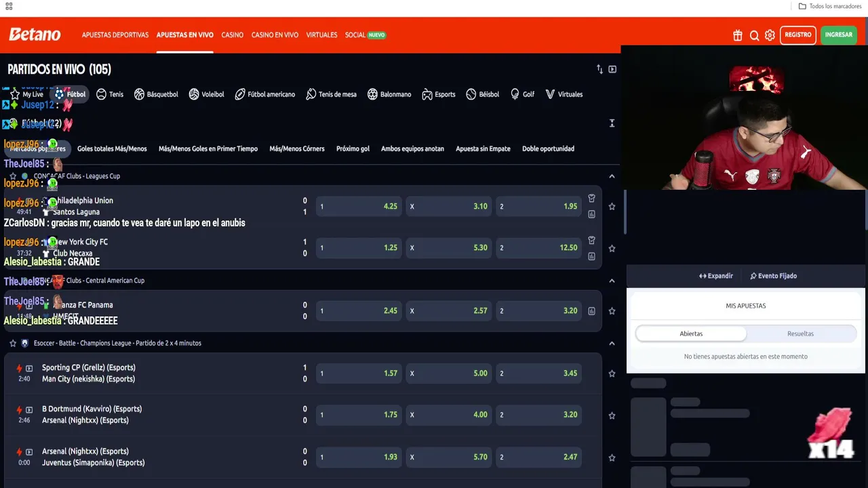This screenshot has width=868, height=488.
Task: Open the browser apps grid icon
Action: (x=9, y=6)
